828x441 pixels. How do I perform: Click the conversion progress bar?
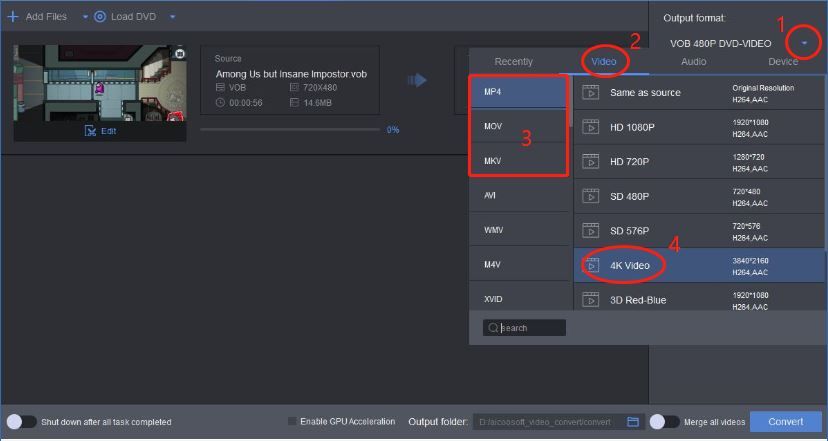click(290, 130)
